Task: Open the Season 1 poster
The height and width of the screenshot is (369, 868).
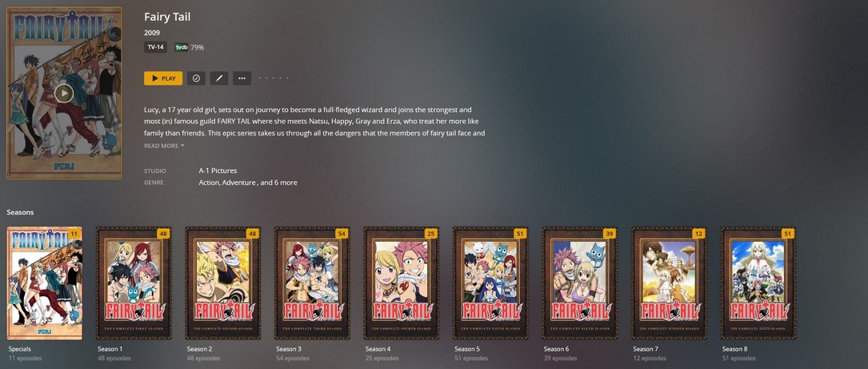Action: coord(134,283)
